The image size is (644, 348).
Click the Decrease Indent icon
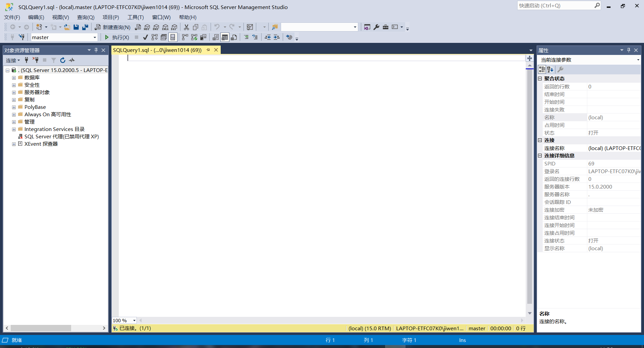268,37
